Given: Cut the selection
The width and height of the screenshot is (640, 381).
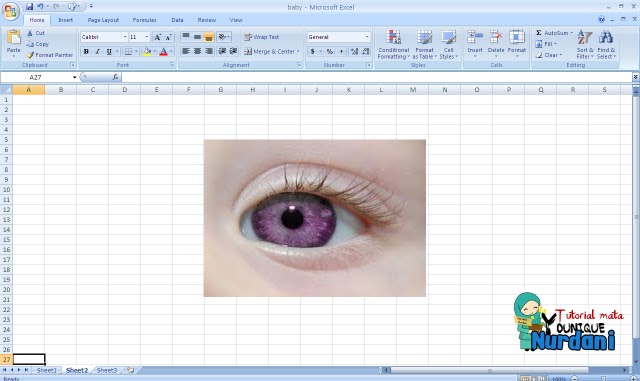Looking at the screenshot, I should pyautogui.click(x=36, y=33).
